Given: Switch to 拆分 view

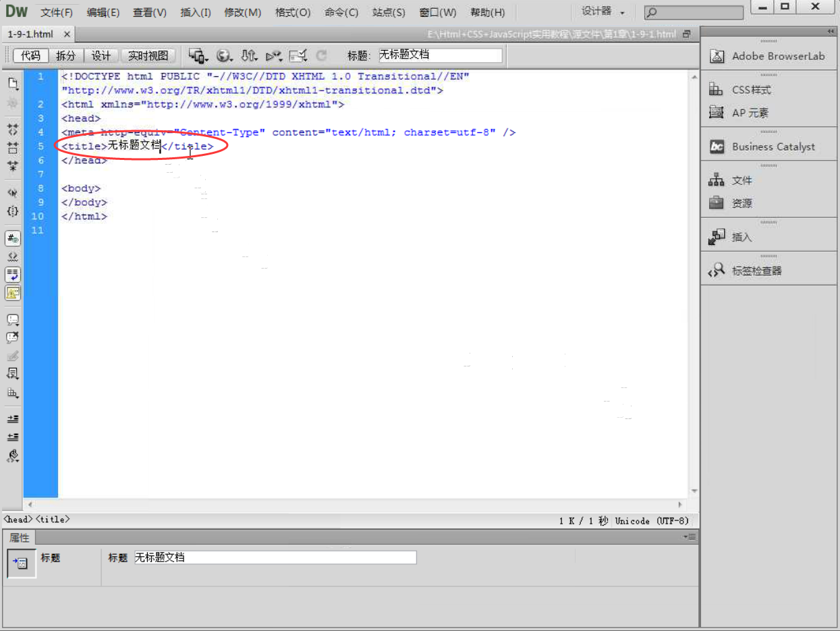Looking at the screenshot, I should pyautogui.click(x=66, y=56).
